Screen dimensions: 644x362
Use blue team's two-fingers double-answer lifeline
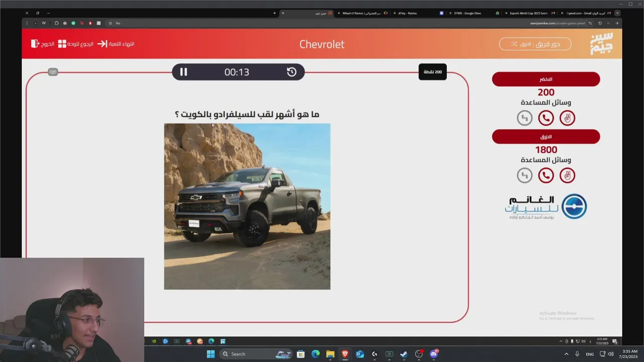coord(567,175)
